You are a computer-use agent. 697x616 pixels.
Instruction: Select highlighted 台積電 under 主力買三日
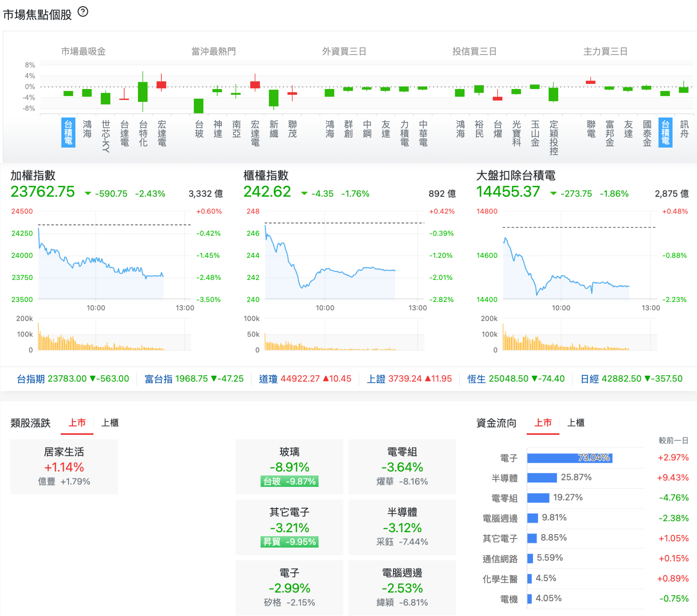tap(665, 132)
